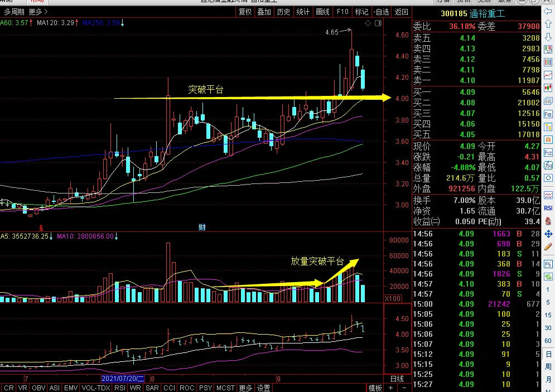The width and height of the screenshot is (555, 392).
Task: Click the diamond icon above the chart
Action: coord(368,23)
